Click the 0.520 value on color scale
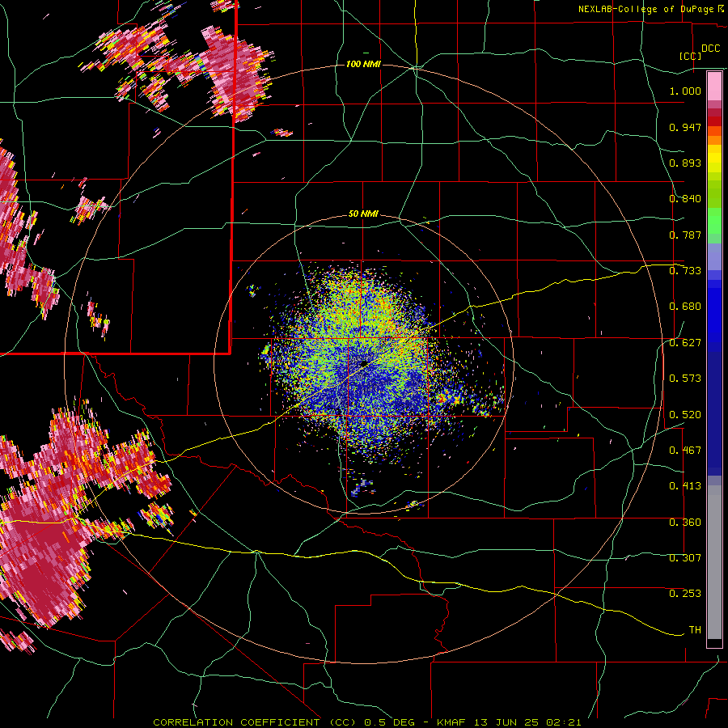This screenshot has height=728, width=728. pos(685,415)
